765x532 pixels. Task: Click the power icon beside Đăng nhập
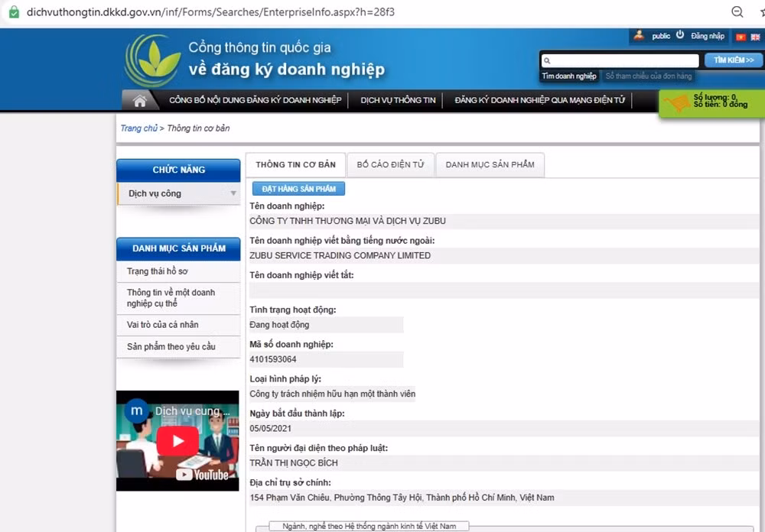point(679,35)
